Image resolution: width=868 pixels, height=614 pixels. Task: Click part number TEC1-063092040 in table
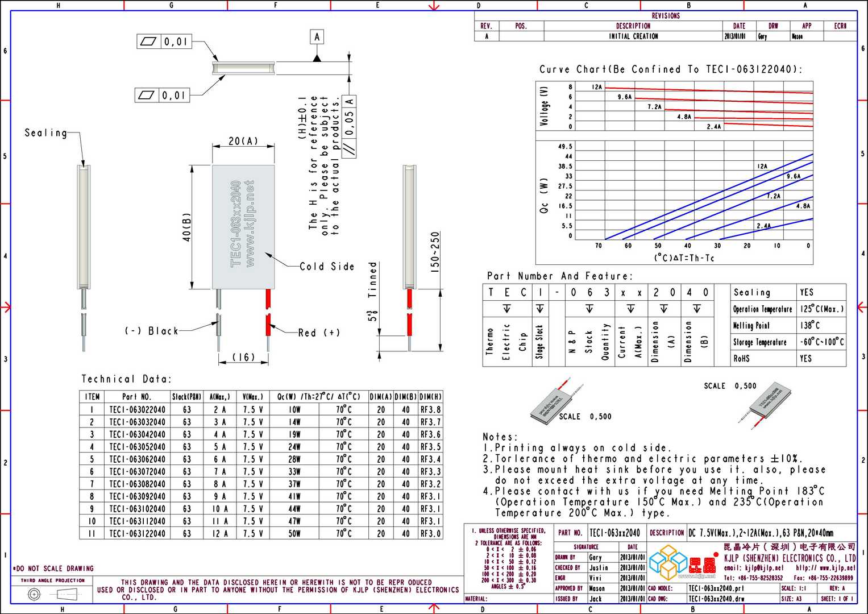tap(137, 496)
